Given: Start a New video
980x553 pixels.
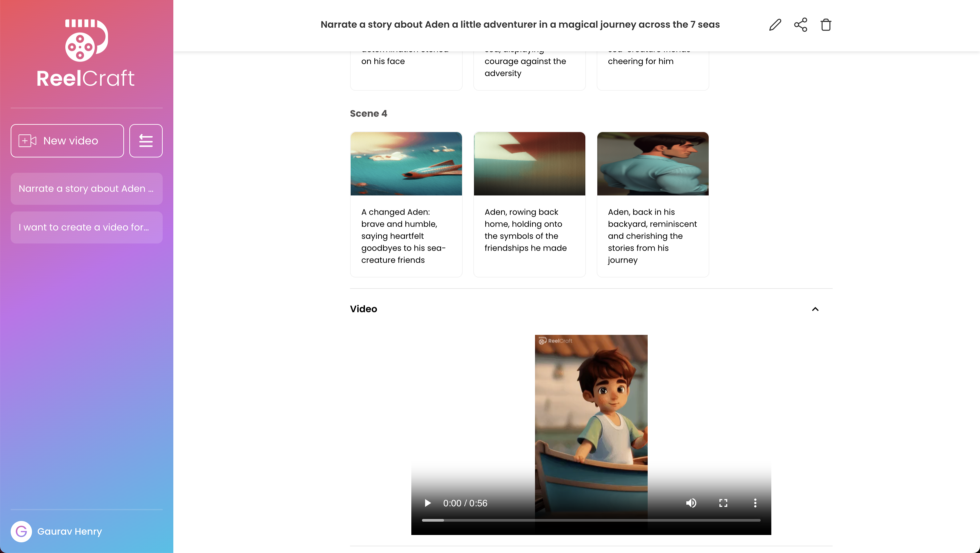Looking at the screenshot, I should pos(67,141).
